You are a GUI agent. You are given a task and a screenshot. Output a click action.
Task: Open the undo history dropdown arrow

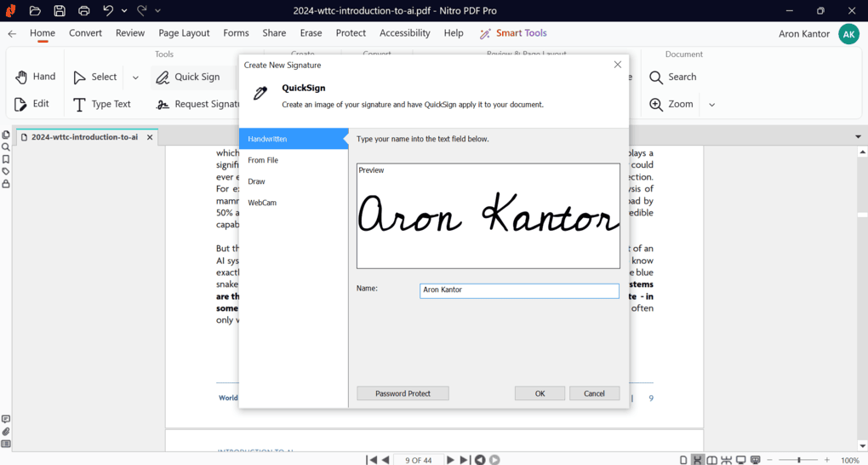click(124, 10)
